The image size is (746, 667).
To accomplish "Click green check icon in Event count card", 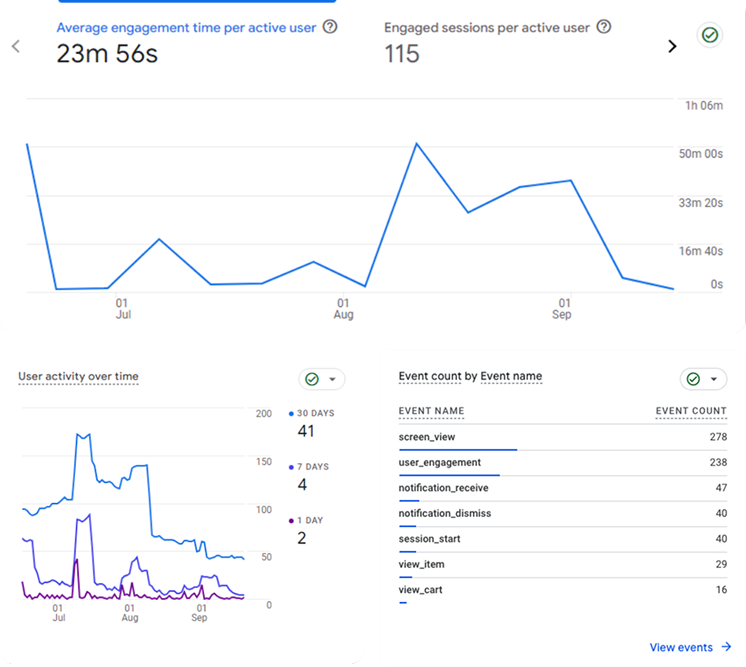I will 693,379.
